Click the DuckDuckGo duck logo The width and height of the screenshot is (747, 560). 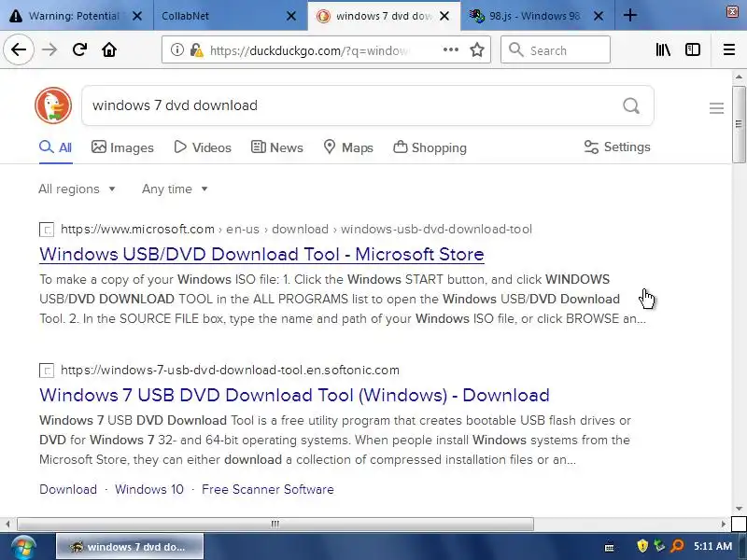(x=53, y=105)
